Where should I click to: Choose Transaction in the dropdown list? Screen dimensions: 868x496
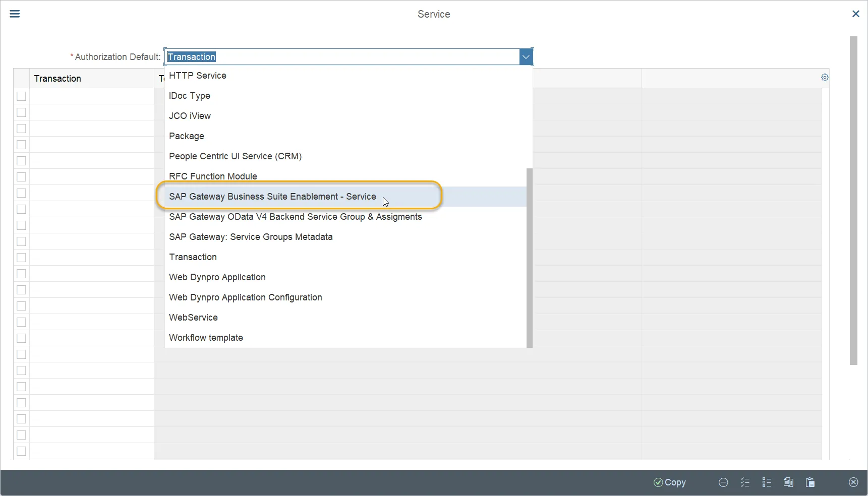tap(345, 257)
